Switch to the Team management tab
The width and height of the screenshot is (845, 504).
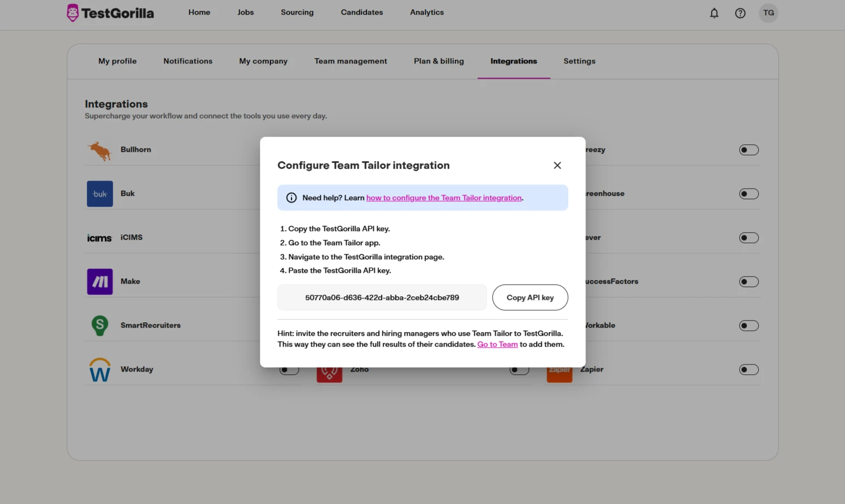[x=351, y=61]
